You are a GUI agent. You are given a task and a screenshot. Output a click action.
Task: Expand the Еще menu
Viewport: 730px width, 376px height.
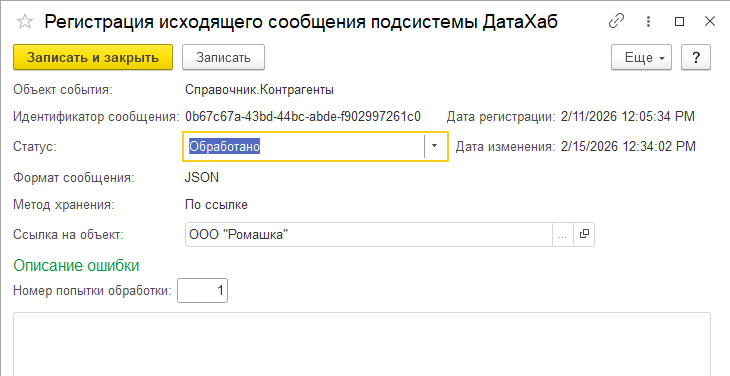pyautogui.click(x=641, y=57)
